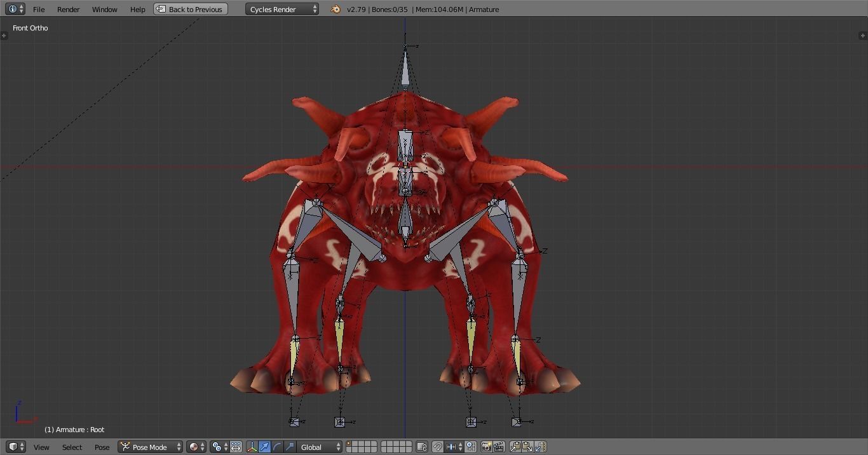
Task: Toggle snap magnet during transform
Action: (x=437, y=447)
